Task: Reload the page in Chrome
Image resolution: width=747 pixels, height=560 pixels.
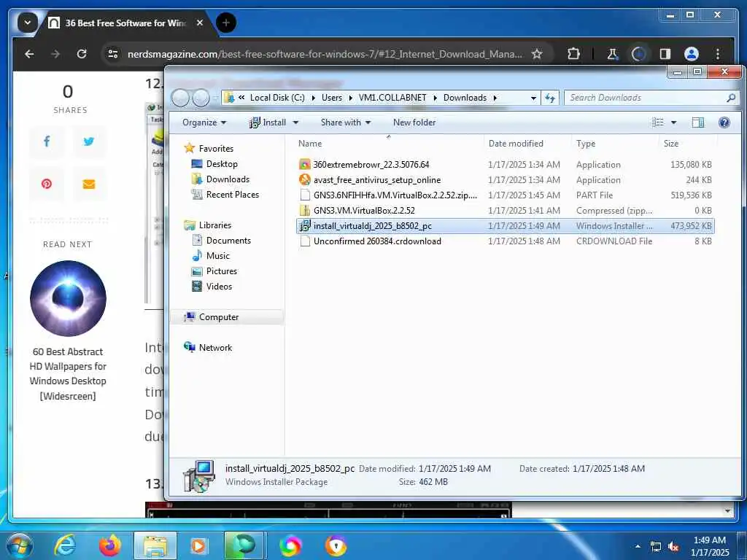Action: (82, 54)
